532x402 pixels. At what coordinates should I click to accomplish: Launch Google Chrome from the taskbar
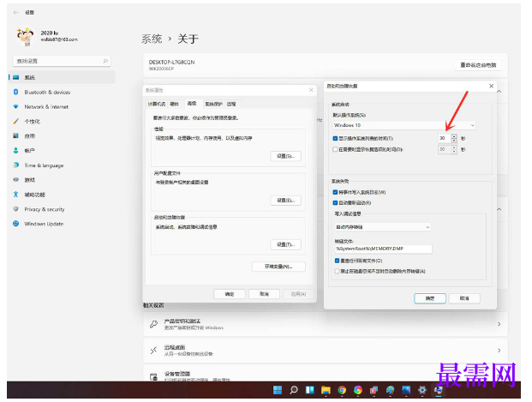click(x=342, y=390)
